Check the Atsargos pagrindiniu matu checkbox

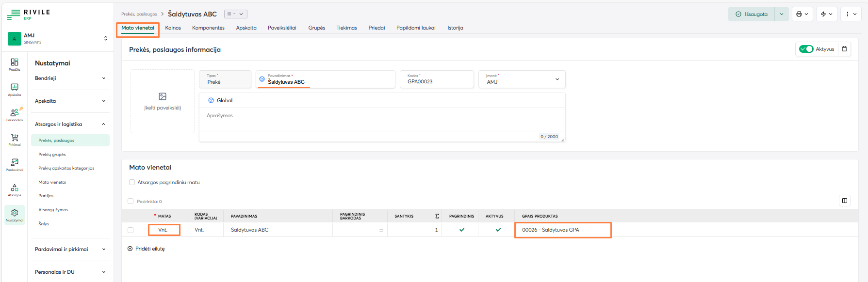pyautogui.click(x=132, y=183)
